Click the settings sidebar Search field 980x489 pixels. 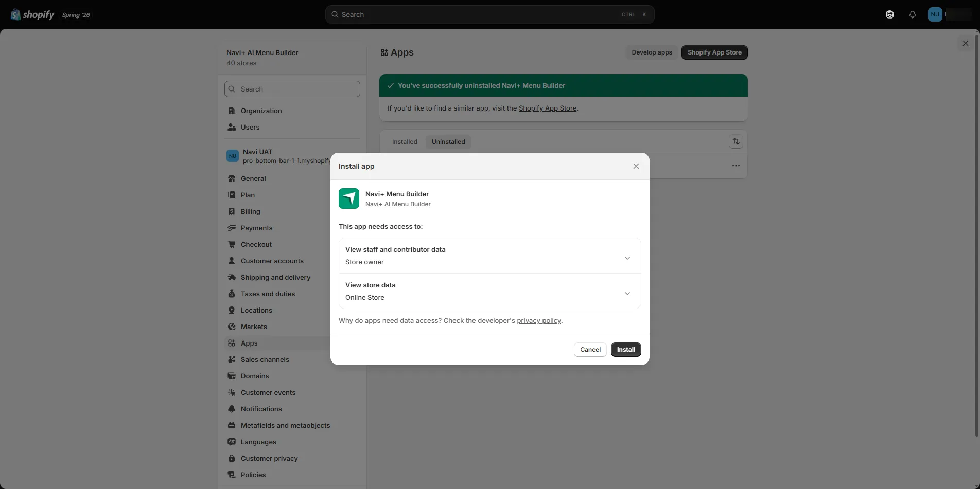point(292,89)
